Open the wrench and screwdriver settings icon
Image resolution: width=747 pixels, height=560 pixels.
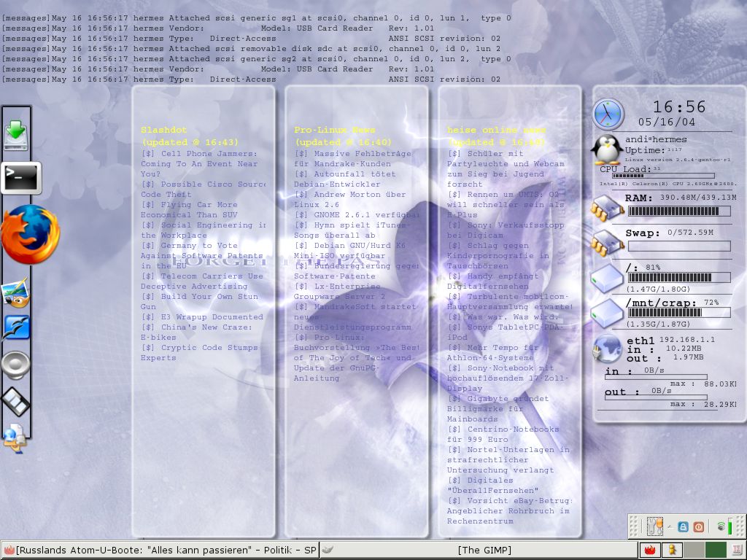pyautogui.click(x=655, y=526)
